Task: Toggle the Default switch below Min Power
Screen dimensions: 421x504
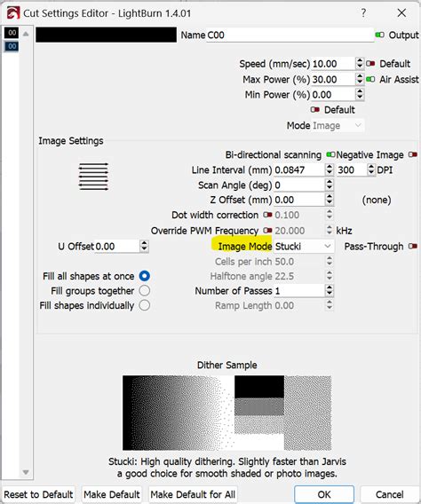Action: coord(315,110)
